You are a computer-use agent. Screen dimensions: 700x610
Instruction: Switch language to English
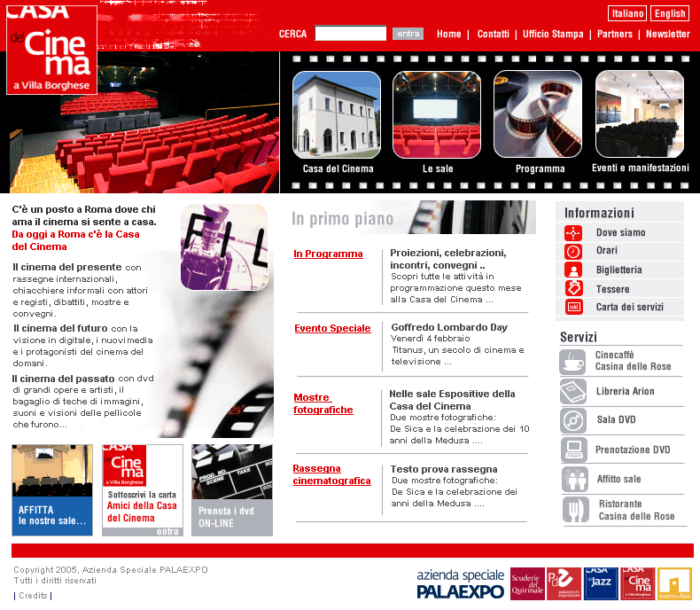pyautogui.click(x=670, y=13)
